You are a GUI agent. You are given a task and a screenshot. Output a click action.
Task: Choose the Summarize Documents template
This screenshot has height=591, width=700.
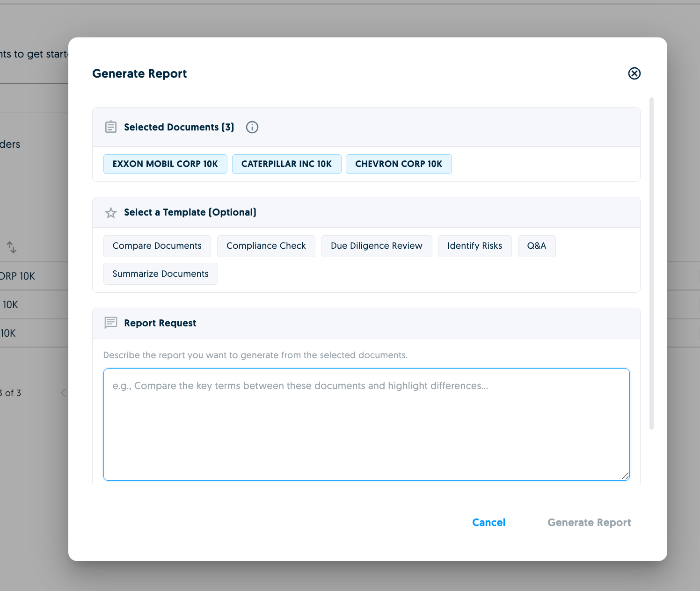[x=160, y=274]
